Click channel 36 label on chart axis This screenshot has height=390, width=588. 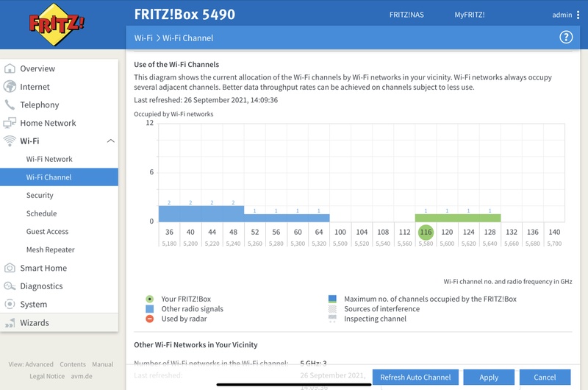169,232
